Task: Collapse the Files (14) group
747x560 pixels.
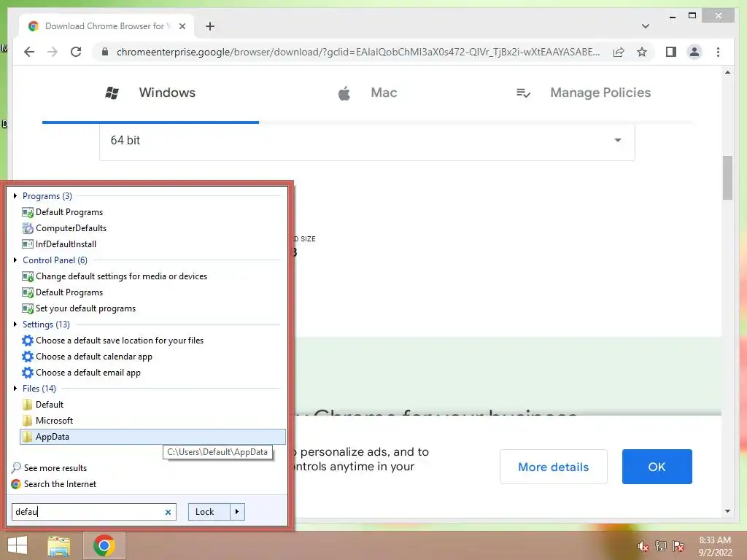Action: tap(15, 389)
